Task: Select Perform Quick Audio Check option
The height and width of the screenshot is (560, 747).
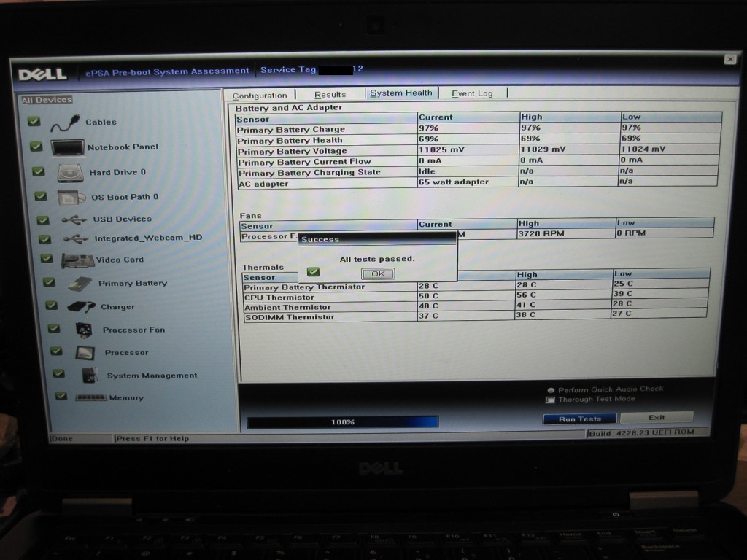Action: point(551,390)
